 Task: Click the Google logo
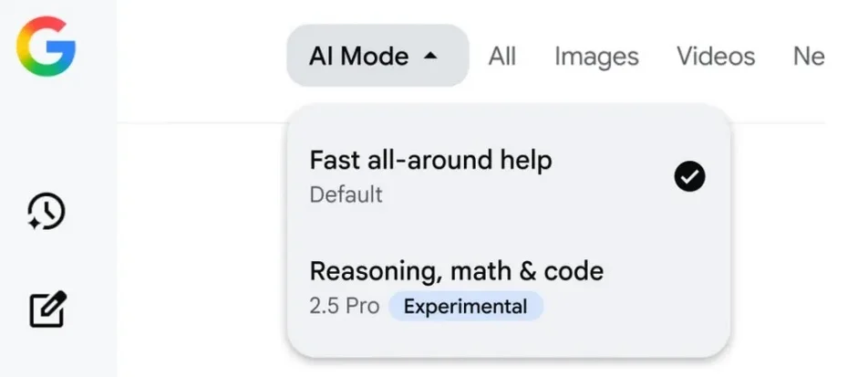click(x=46, y=46)
